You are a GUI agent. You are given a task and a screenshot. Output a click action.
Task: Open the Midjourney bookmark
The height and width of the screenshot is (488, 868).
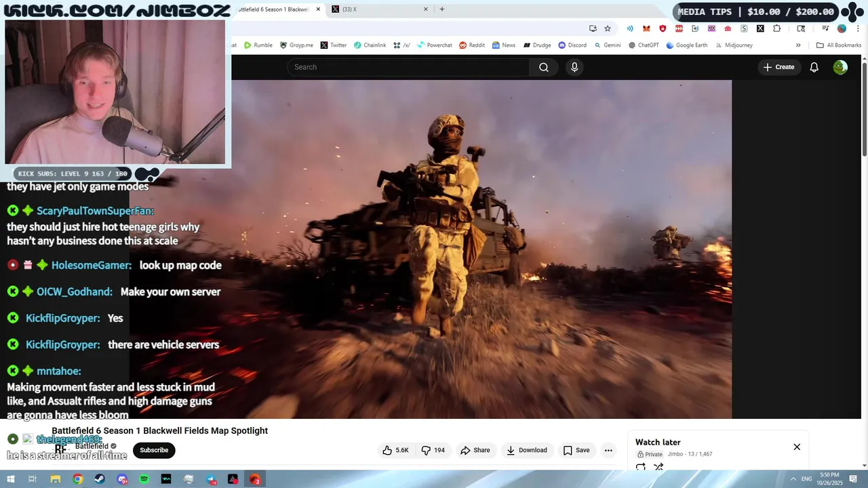734,45
